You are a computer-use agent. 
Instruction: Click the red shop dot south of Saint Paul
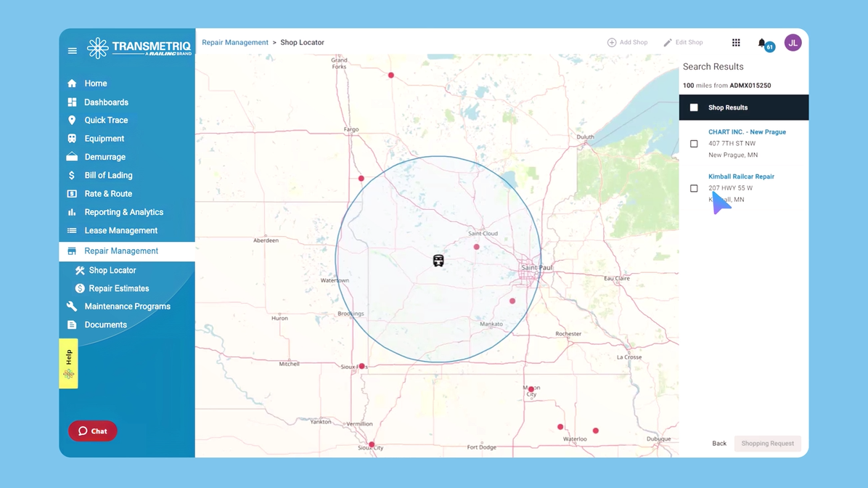tap(512, 301)
